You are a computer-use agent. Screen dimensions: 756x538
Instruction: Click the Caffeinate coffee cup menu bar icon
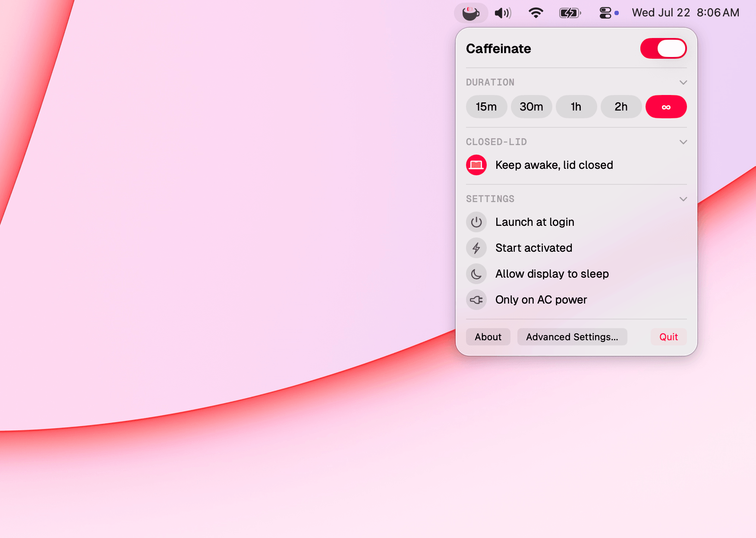click(471, 13)
